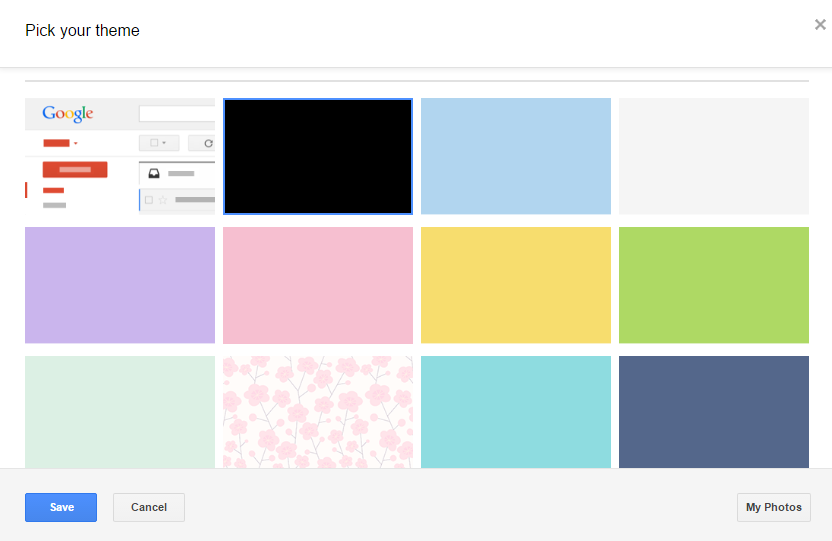
Task: Choose the lavender purple theme swatch
Action: (120, 285)
